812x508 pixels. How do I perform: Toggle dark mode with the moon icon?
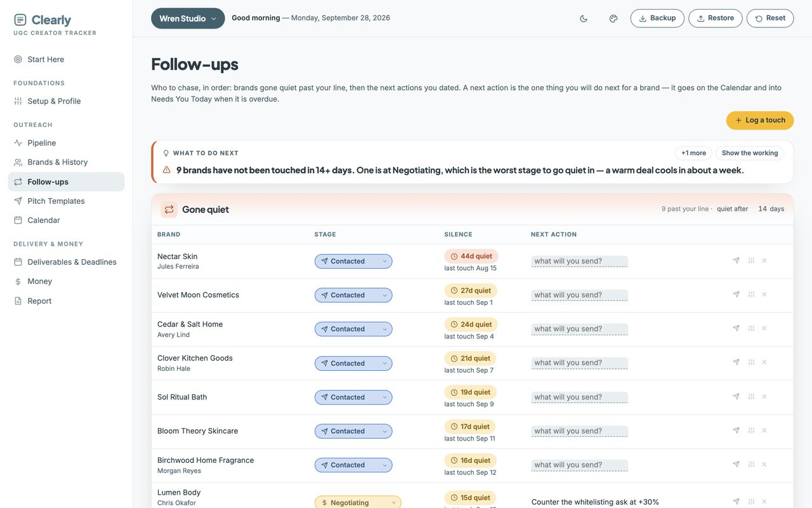click(x=584, y=18)
